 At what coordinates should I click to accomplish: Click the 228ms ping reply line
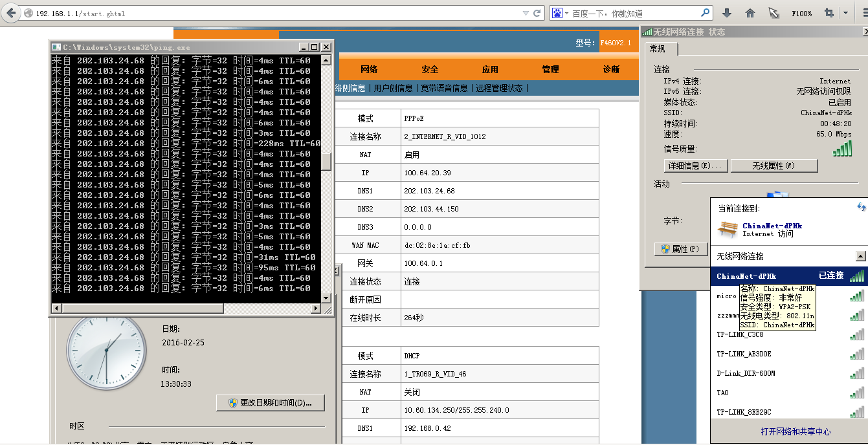tap(186, 144)
